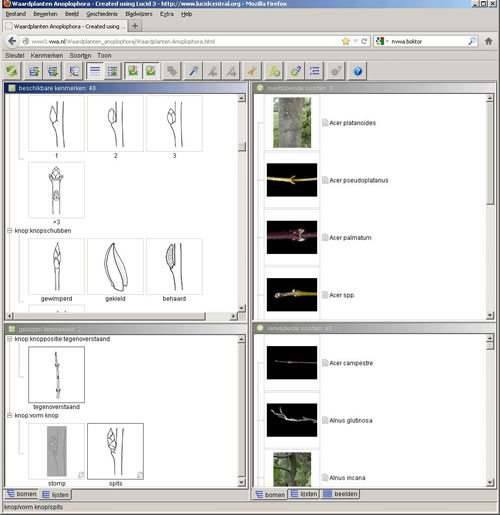Image resolution: width=500 pixels, height=515 pixels.
Task: Open the Kenmerken menu
Action: coord(47,55)
